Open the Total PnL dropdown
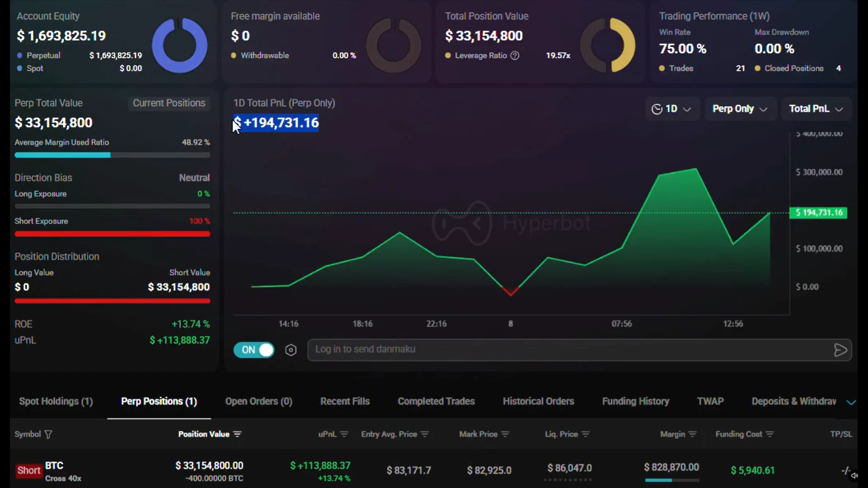This screenshot has height=488, width=868. click(816, 109)
